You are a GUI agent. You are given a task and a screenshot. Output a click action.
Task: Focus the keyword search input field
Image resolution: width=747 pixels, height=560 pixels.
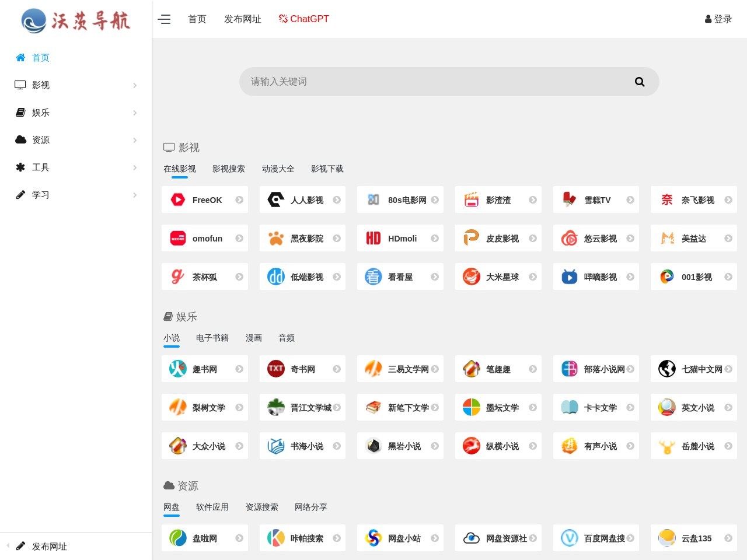coord(432,82)
